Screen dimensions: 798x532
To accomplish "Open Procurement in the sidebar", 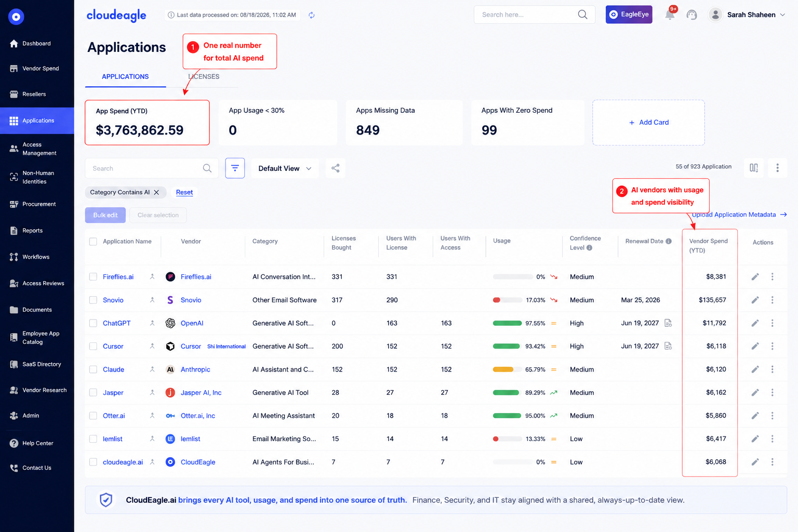I will point(37,204).
